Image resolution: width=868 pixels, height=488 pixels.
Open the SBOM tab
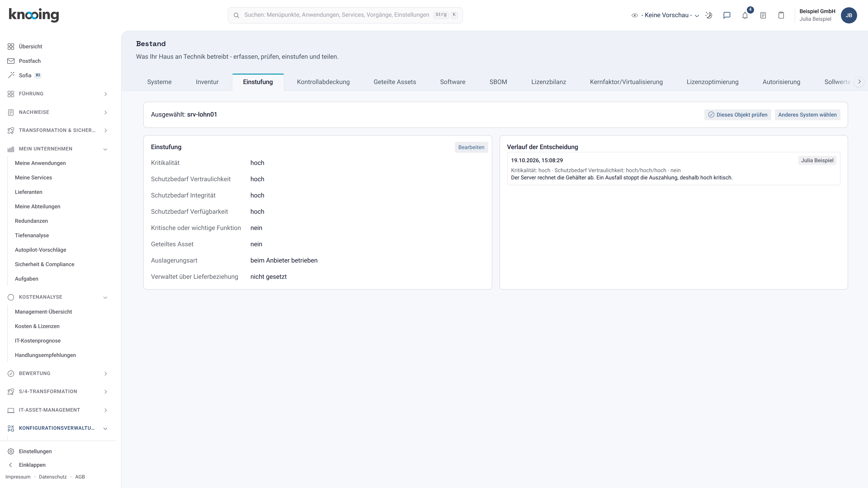[498, 82]
